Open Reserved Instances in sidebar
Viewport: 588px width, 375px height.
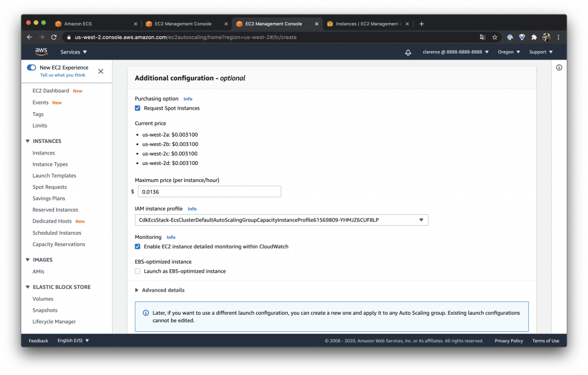[55, 210]
